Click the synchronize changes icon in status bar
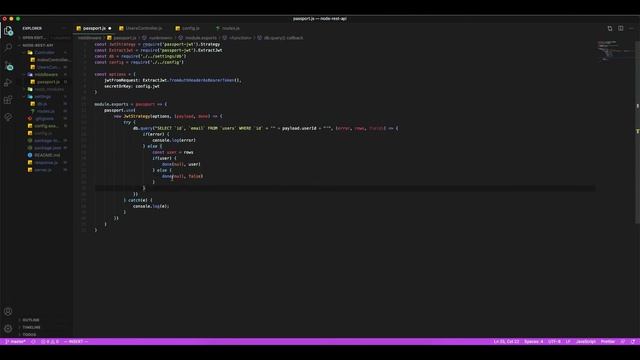Viewport: 640px width, 360px height. click(33, 342)
